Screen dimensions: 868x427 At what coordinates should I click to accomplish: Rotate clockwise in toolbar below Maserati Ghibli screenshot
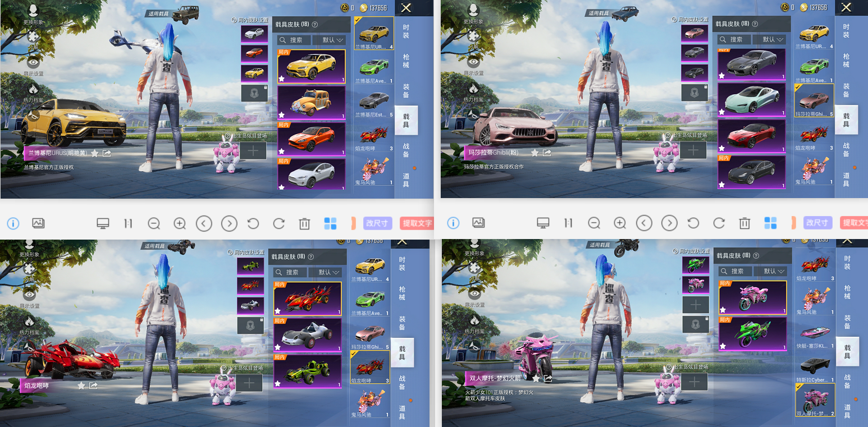pos(719,223)
